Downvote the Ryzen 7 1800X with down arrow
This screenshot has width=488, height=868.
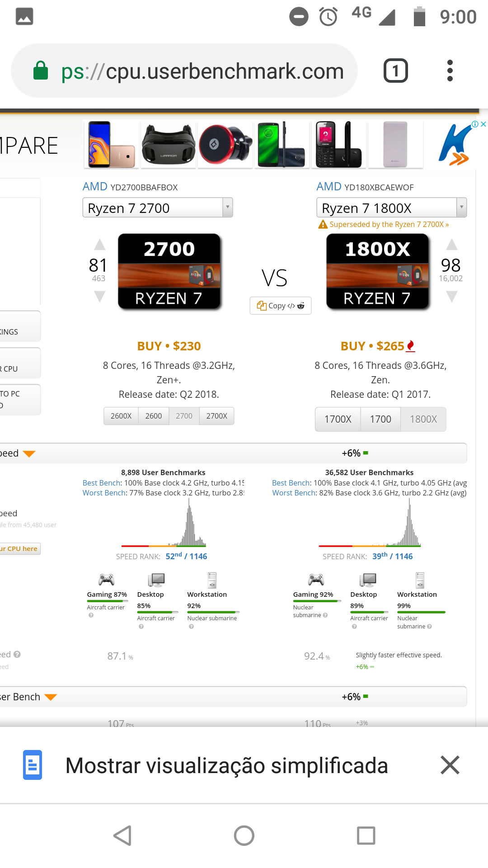coord(451,297)
